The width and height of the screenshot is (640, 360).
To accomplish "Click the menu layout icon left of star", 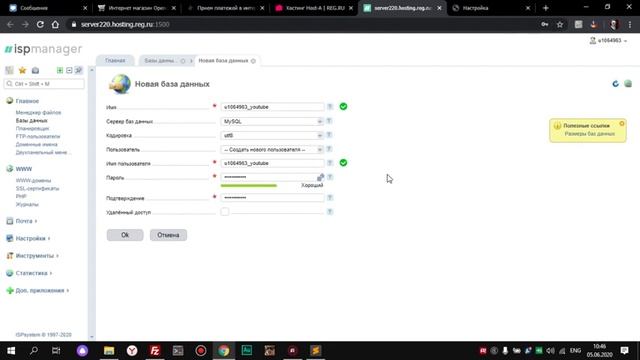I will point(9,70).
